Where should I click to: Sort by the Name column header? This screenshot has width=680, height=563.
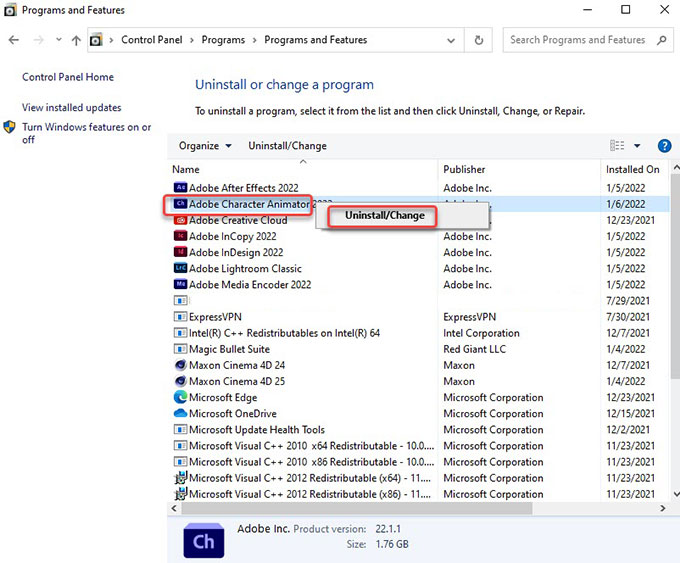pos(186,169)
